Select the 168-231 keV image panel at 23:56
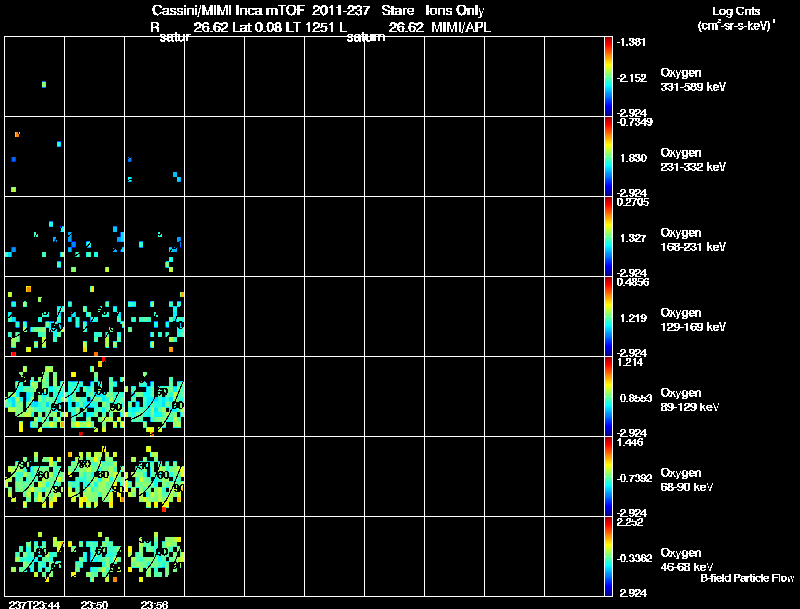The image size is (800, 609). click(x=155, y=237)
